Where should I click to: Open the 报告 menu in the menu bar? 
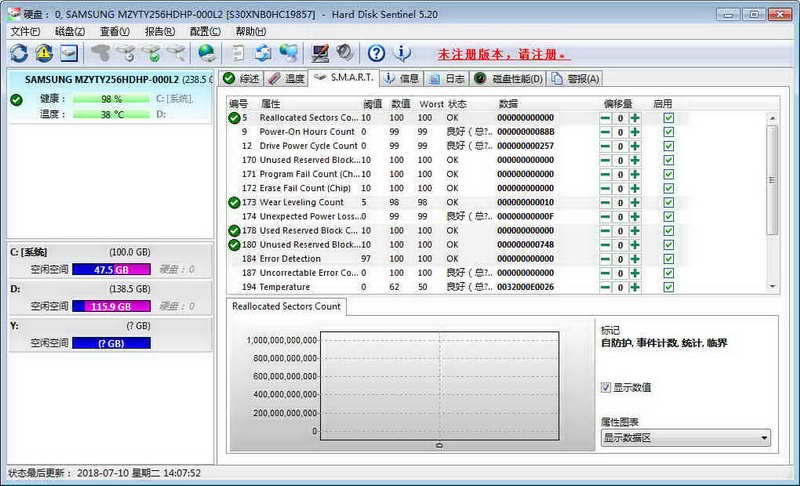pyautogui.click(x=160, y=31)
